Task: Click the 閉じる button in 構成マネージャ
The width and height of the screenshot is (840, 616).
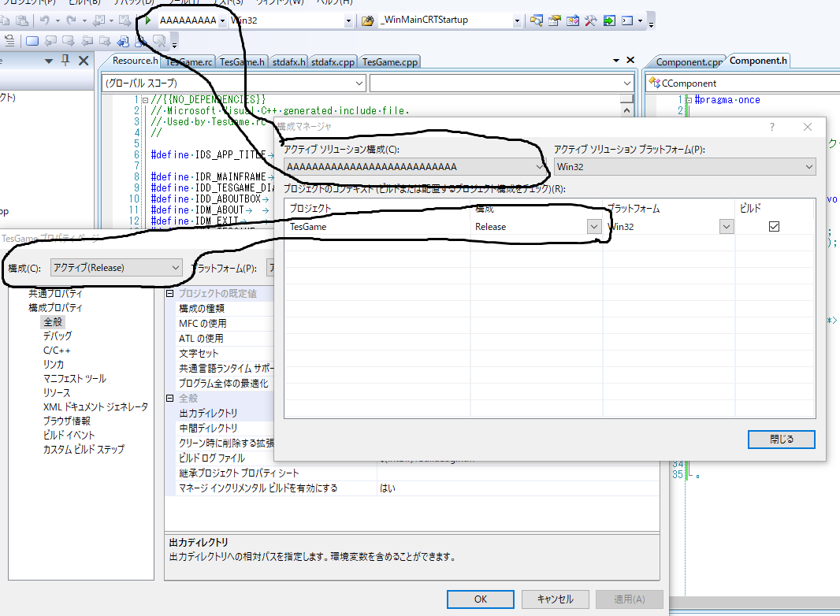Action: [782, 440]
